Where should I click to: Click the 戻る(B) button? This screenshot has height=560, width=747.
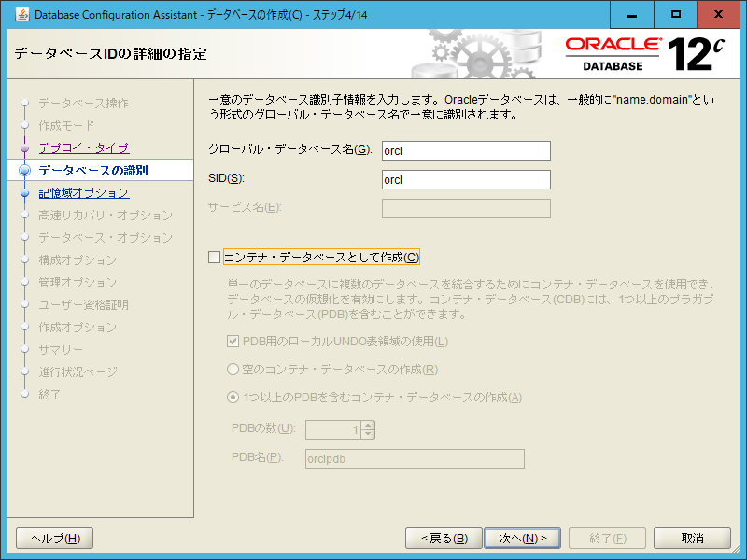pos(444,538)
